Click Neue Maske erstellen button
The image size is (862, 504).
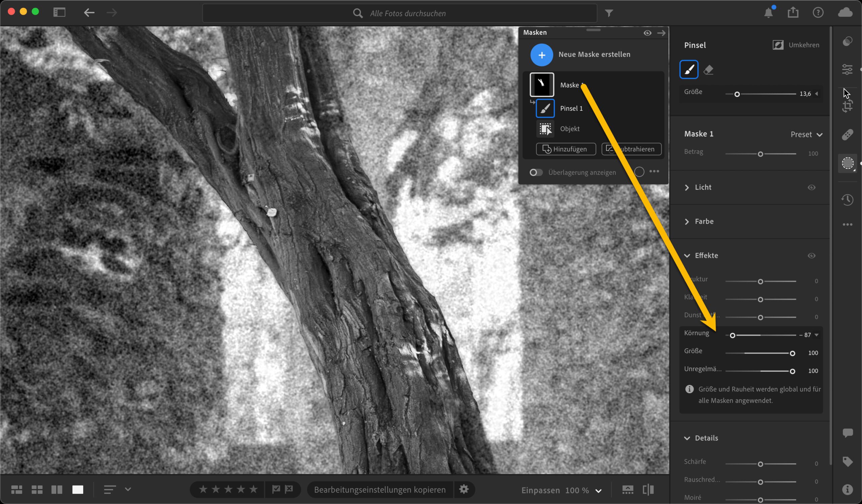541,55
